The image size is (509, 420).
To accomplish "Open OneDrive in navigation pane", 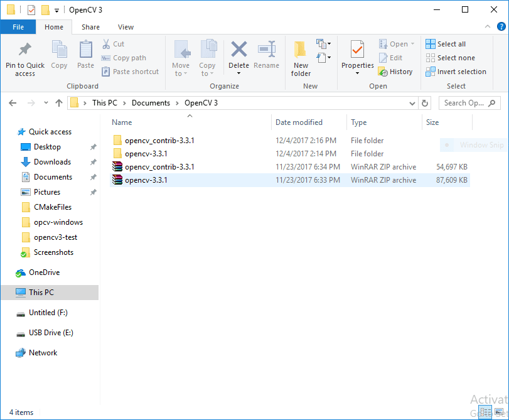I will (x=44, y=272).
